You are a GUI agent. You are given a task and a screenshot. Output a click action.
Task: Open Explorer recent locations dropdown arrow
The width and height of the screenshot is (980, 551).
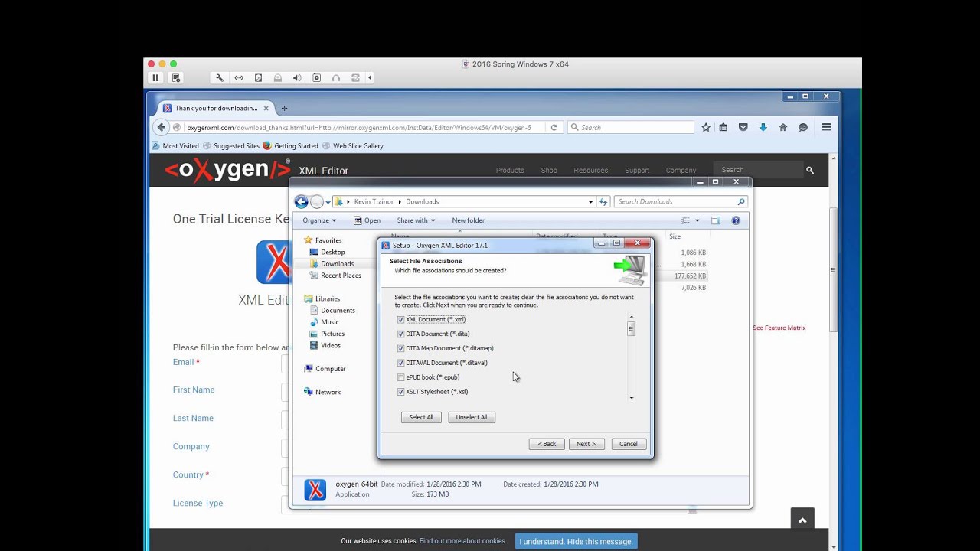pyautogui.click(x=328, y=202)
